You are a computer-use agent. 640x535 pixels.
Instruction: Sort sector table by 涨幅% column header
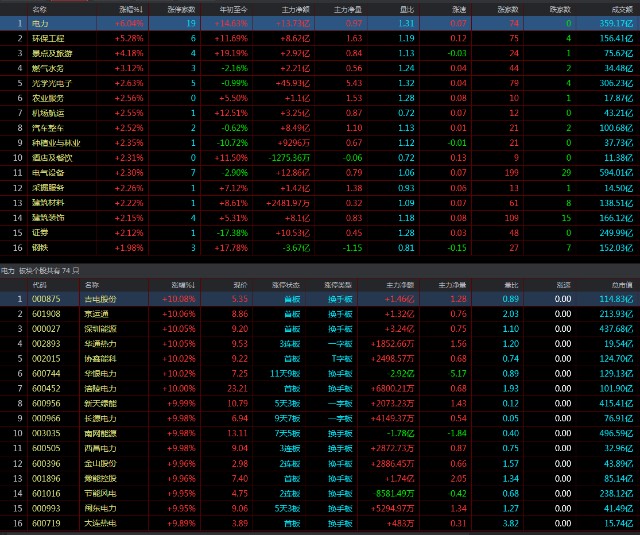pos(130,6)
